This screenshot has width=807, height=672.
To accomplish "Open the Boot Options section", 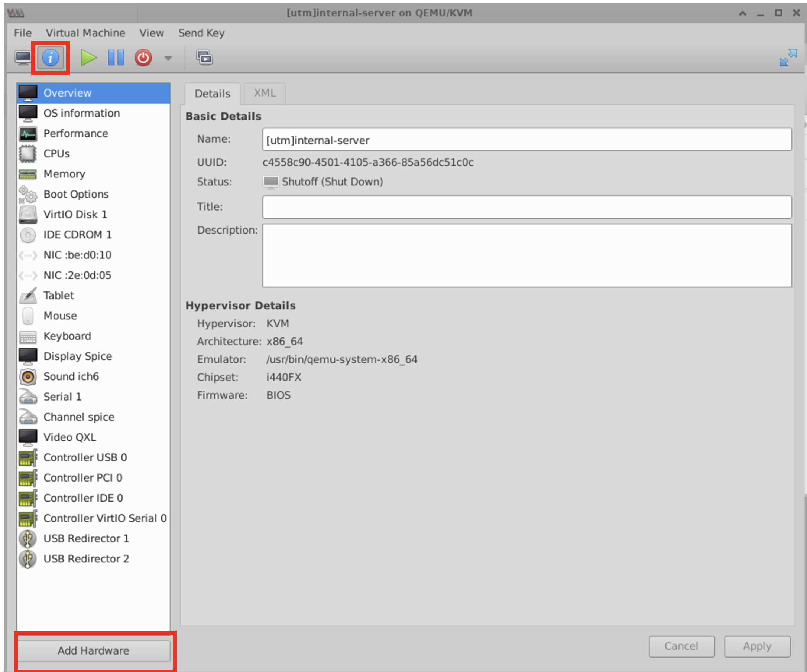I will (76, 194).
